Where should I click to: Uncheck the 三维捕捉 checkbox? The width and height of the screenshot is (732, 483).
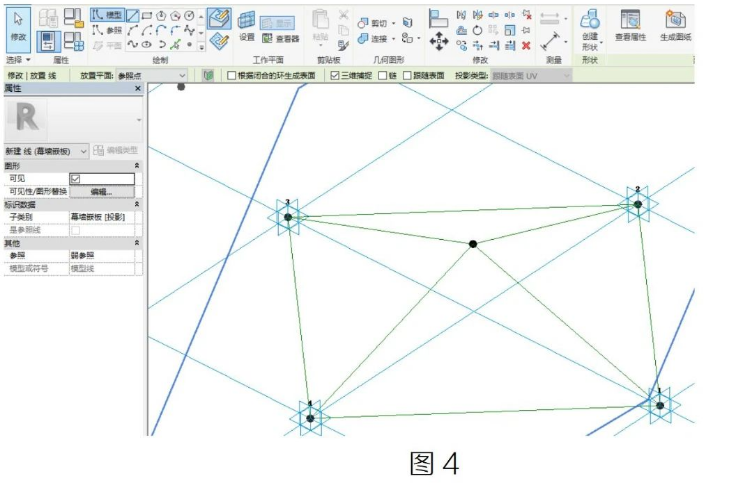pyautogui.click(x=335, y=76)
